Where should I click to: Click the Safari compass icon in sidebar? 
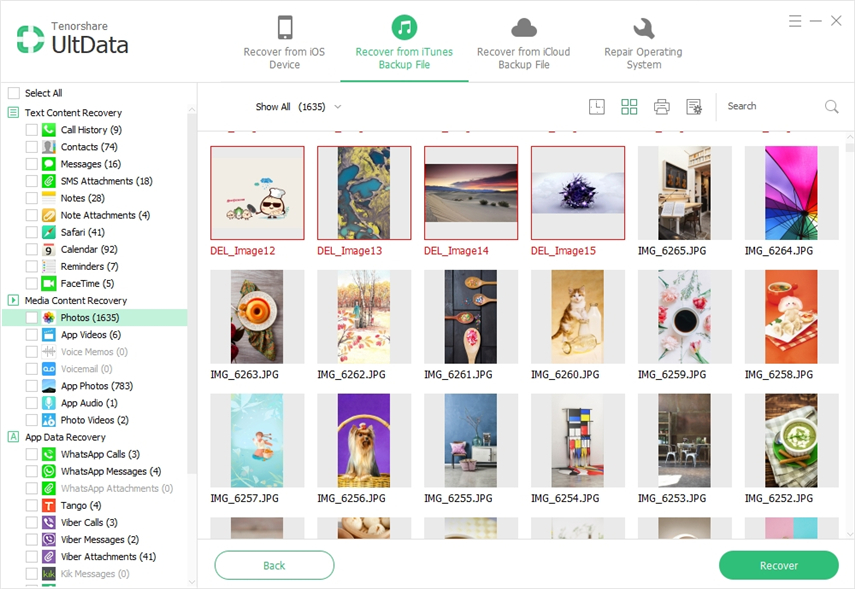[48, 233]
